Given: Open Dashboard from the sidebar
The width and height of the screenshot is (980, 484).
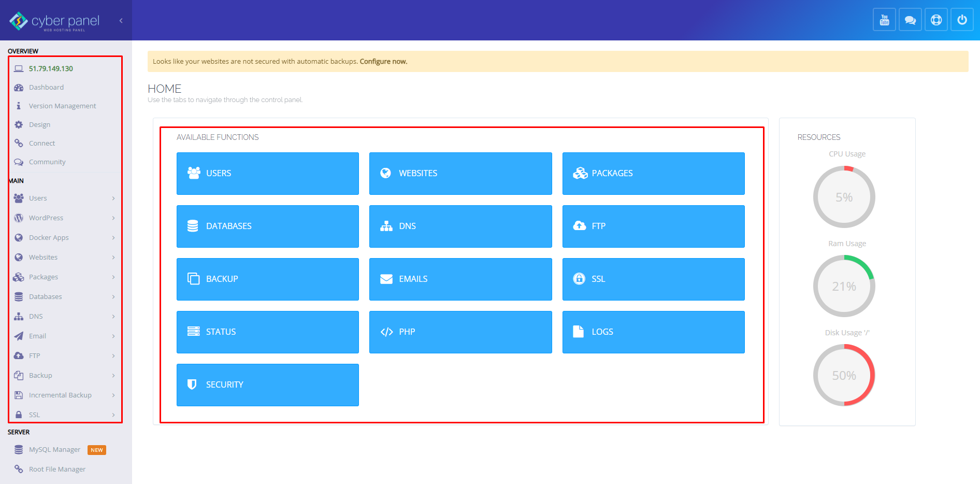Looking at the screenshot, I should [x=46, y=88].
